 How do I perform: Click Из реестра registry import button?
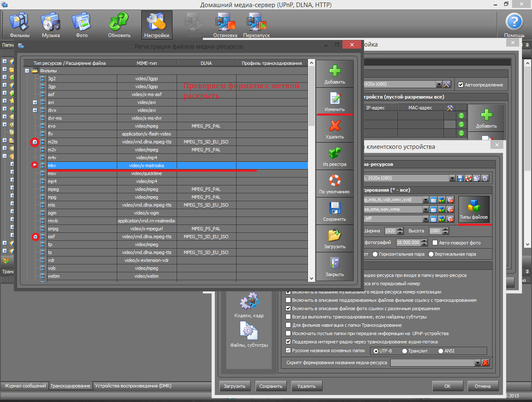[335, 156]
